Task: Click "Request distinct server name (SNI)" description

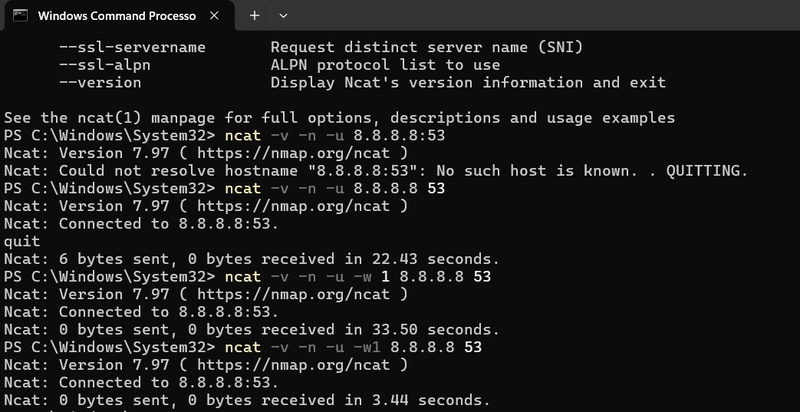Action: (426, 48)
